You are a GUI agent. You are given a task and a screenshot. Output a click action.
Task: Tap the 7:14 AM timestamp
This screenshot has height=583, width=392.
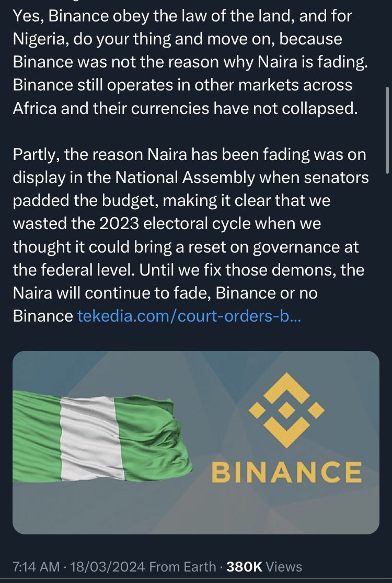36,567
